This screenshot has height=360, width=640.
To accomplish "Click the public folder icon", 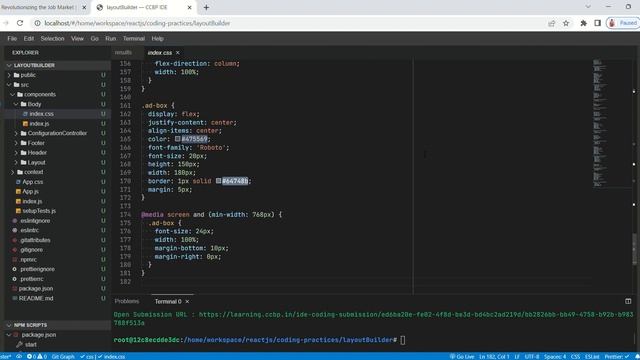I will (16, 75).
